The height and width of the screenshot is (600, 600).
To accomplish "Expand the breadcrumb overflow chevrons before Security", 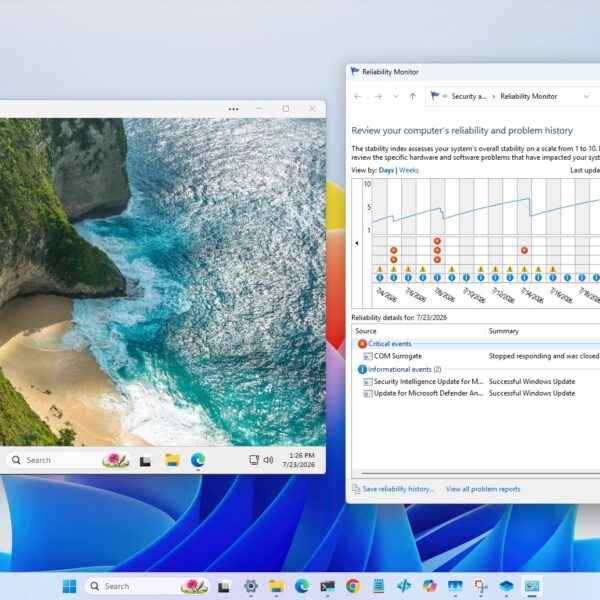I will (x=445, y=96).
